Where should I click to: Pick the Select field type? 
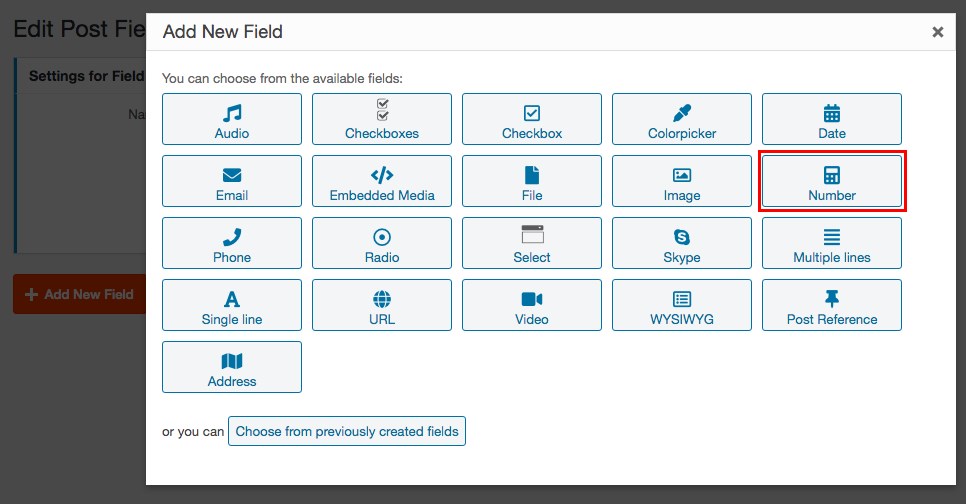(532, 243)
